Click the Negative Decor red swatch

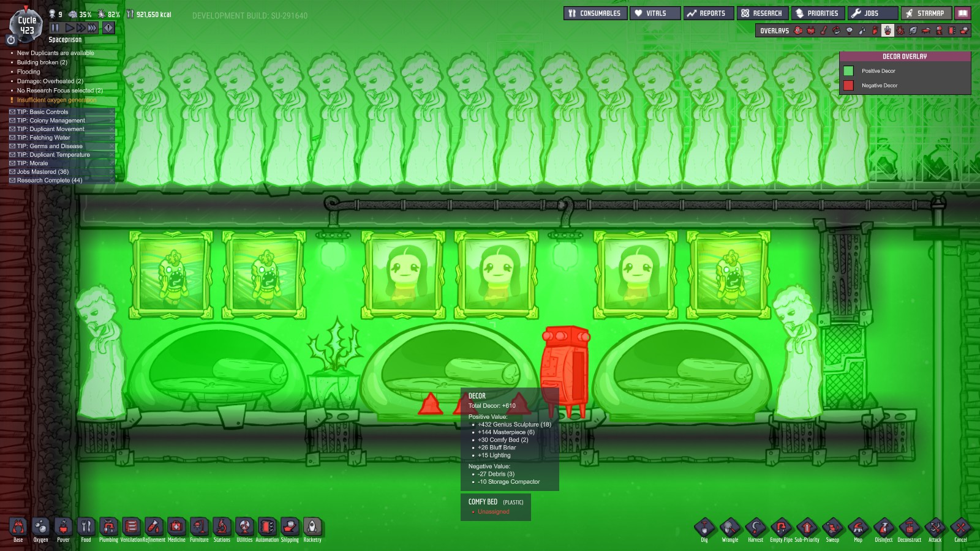point(848,86)
